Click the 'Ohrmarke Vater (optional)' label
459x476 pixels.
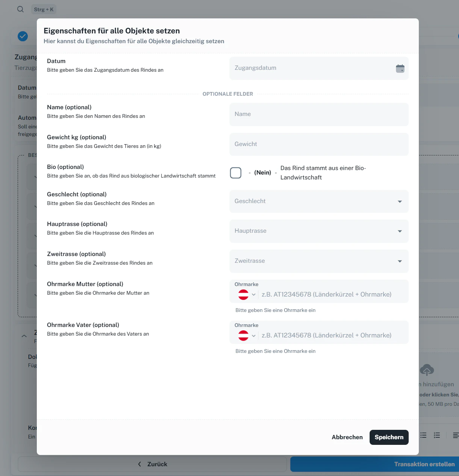(83, 325)
